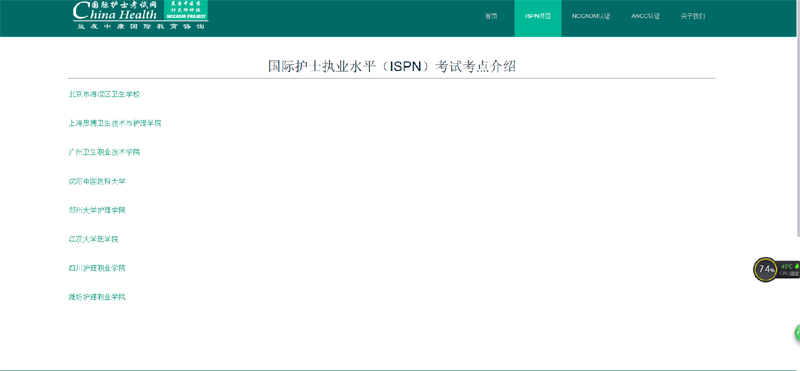800x371 pixels.
Task: Follow the 郑州大学护理学院 link
Action: [97, 210]
